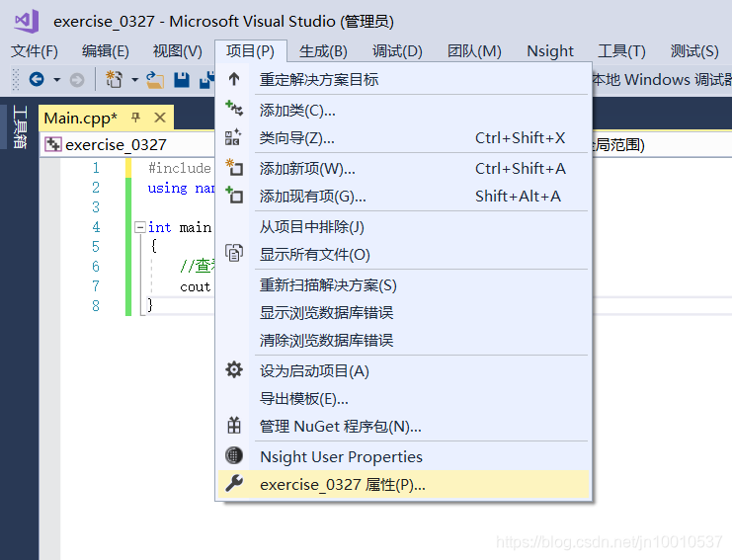The image size is (732, 560).
Task: Click the project icon beside exercise_0327
Action: [x=52, y=144]
